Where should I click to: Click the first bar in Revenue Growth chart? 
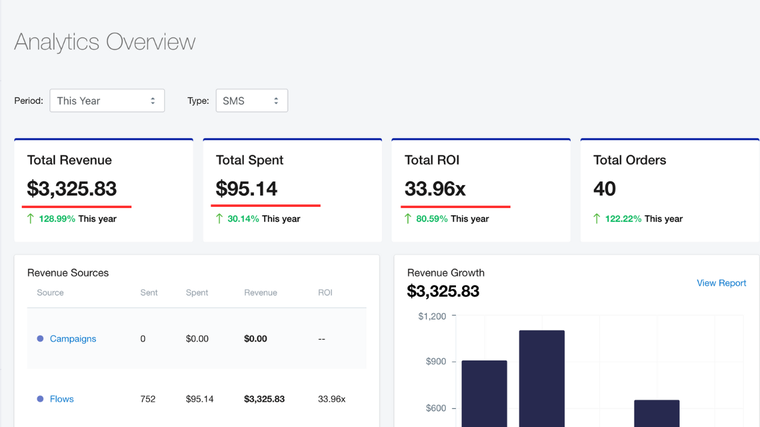(484, 394)
